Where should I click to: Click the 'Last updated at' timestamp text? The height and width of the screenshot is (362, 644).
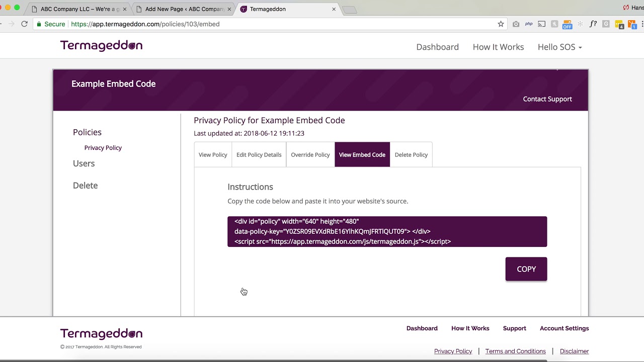pyautogui.click(x=249, y=133)
